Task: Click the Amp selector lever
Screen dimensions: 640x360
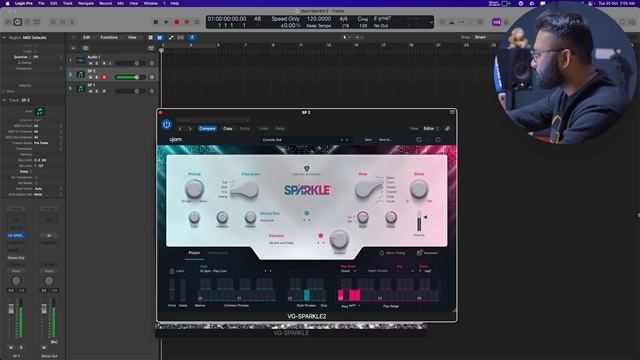Action: [x=368, y=190]
